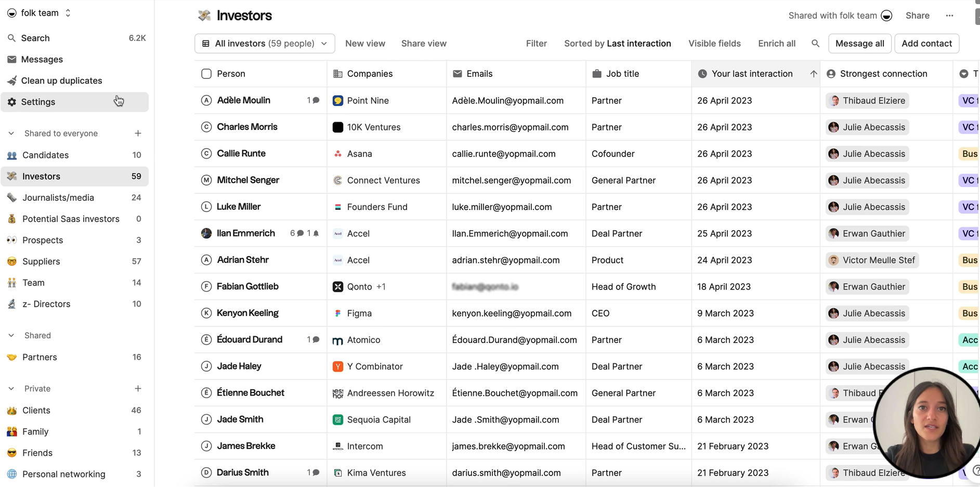The width and height of the screenshot is (980, 487).
Task: Click sort arrow on Your last interaction column
Action: (x=813, y=74)
